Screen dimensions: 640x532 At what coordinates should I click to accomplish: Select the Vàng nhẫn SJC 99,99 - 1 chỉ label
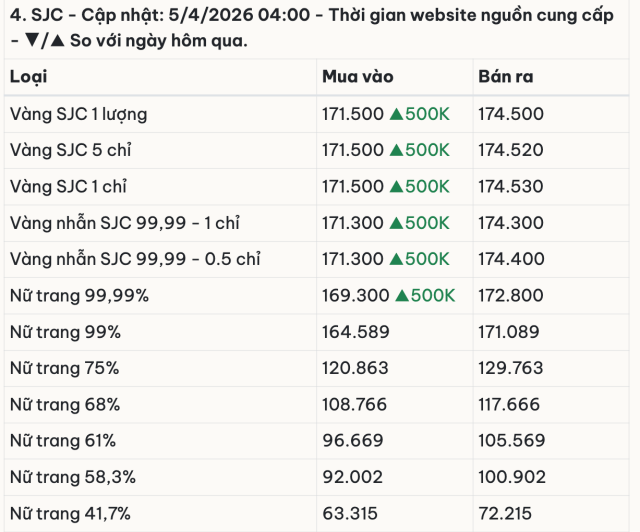point(124,222)
